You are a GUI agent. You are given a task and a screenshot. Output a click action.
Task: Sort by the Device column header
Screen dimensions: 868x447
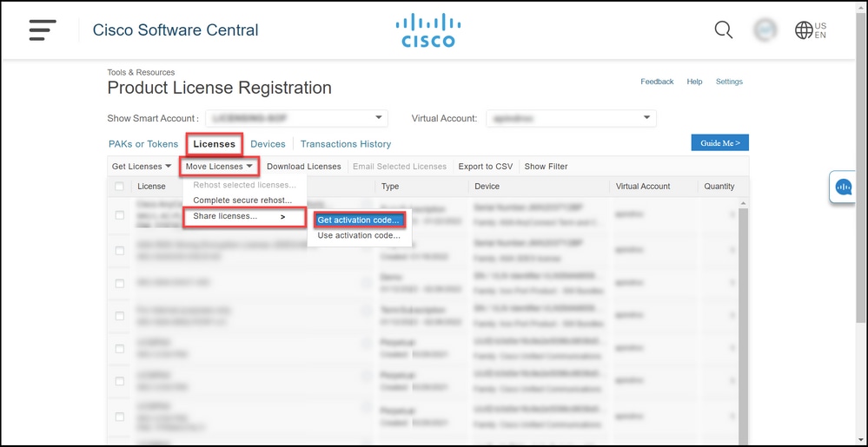pos(487,187)
